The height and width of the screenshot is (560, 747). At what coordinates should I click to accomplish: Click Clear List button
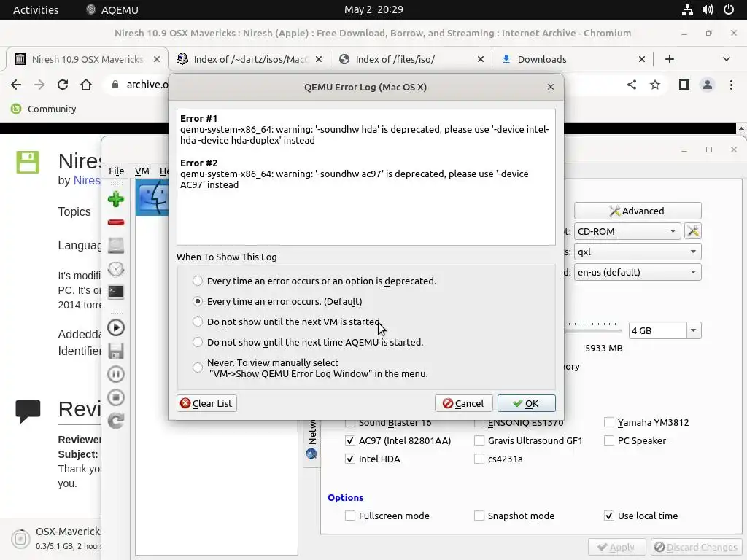pyautogui.click(x=206, y=403)
